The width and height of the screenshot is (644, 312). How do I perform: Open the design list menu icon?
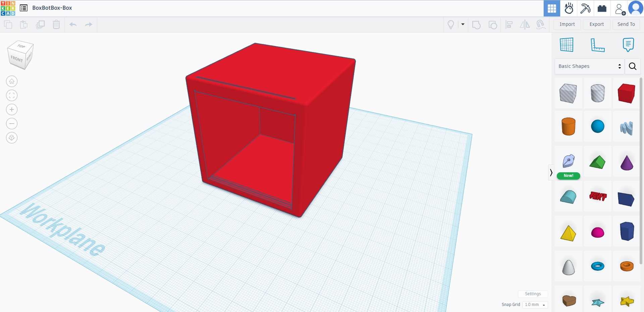click(x=23, y=8)
